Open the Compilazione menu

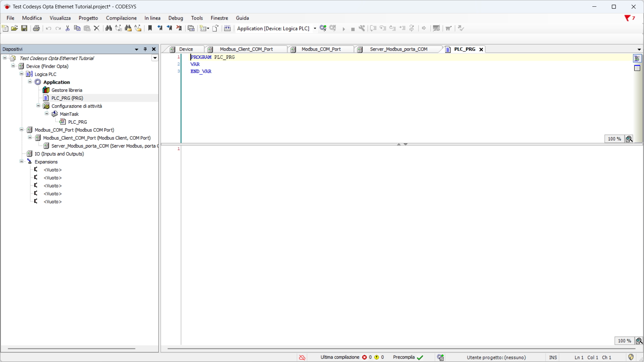point(121,18)
